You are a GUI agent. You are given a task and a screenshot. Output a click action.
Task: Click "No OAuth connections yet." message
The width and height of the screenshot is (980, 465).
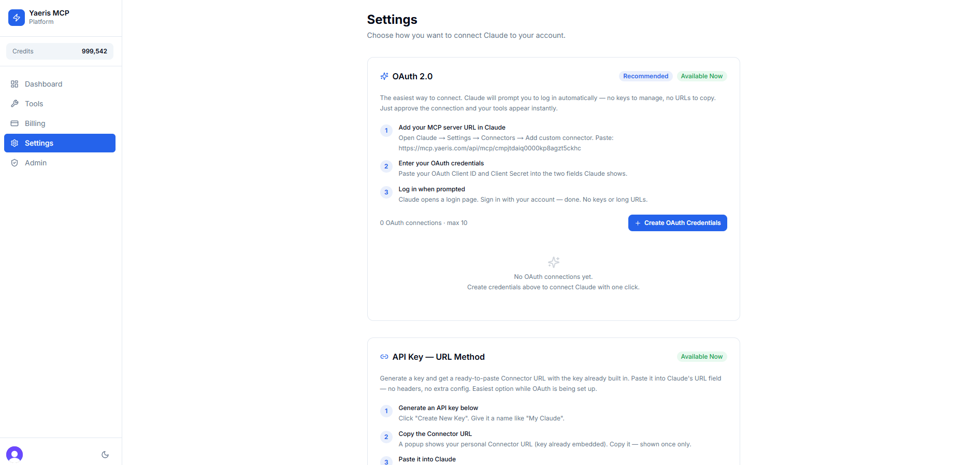(x=553, y=277)
